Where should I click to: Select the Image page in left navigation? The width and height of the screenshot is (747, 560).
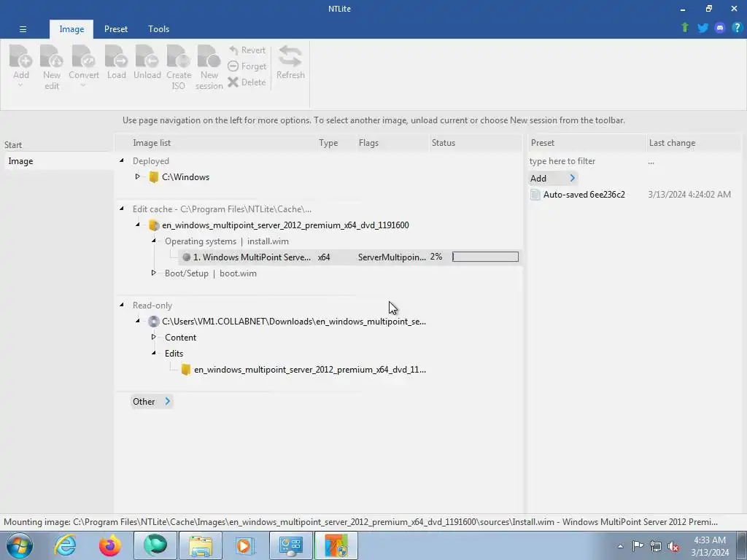[x=58, y=161]
